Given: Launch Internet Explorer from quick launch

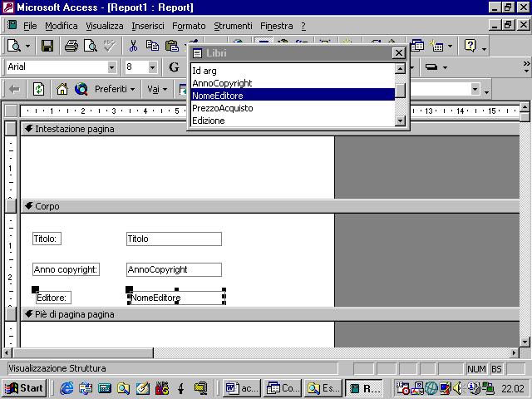Looking at the screenshot, I should pyautogui.click(x=66, y=388).
